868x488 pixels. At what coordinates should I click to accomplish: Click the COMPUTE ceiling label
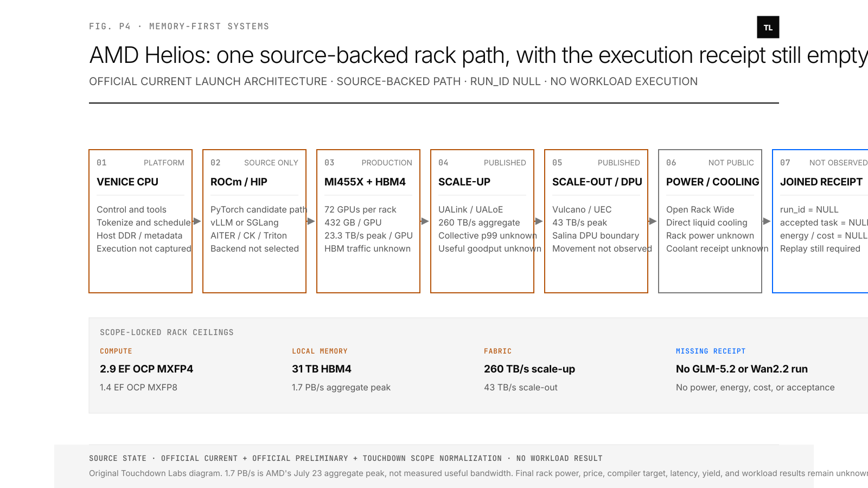click(116, 351)
